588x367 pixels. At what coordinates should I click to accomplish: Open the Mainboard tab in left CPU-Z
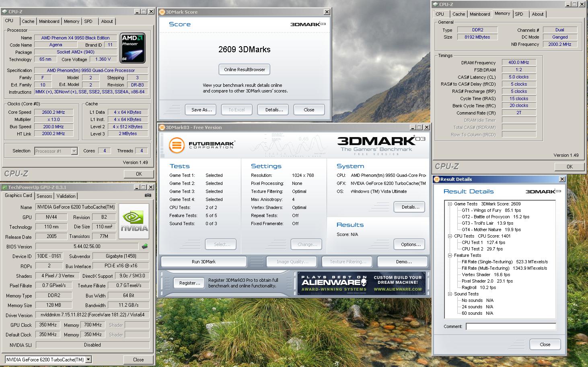(49, 21)
